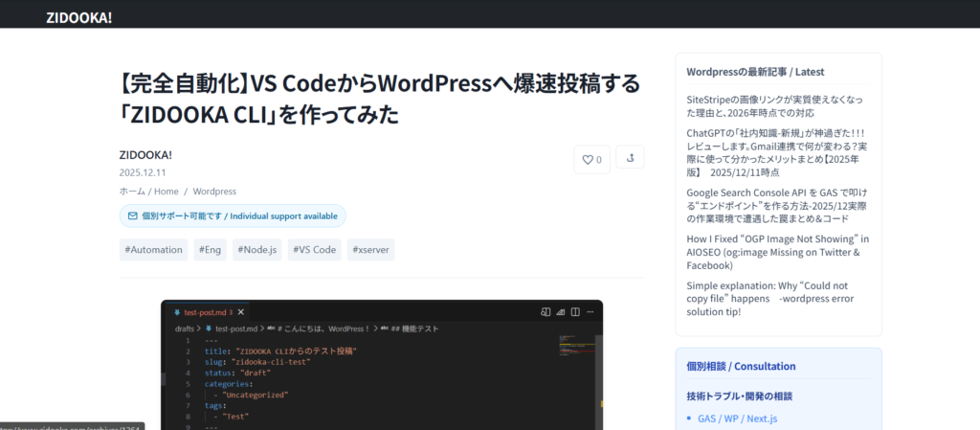This screenshot has height=430, width=980.
Task: Open the #xserver tag
Action: (x=370, y=250)
